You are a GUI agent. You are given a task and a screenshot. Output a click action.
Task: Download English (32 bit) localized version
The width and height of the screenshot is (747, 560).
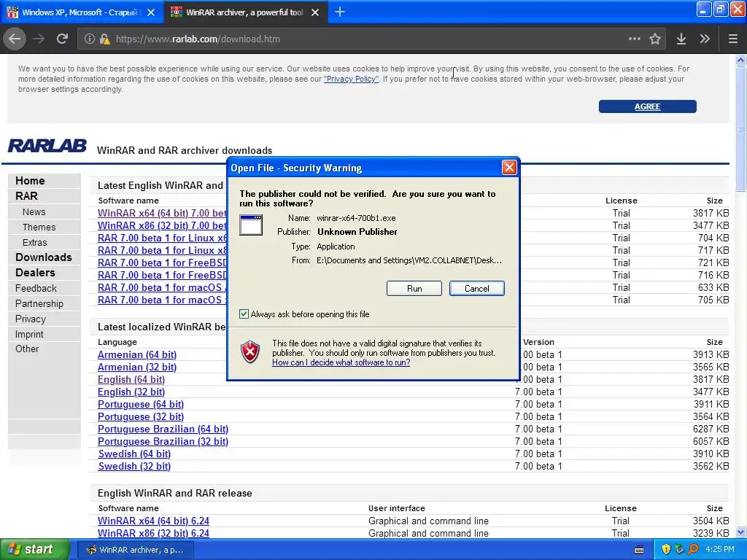point(131,392)
